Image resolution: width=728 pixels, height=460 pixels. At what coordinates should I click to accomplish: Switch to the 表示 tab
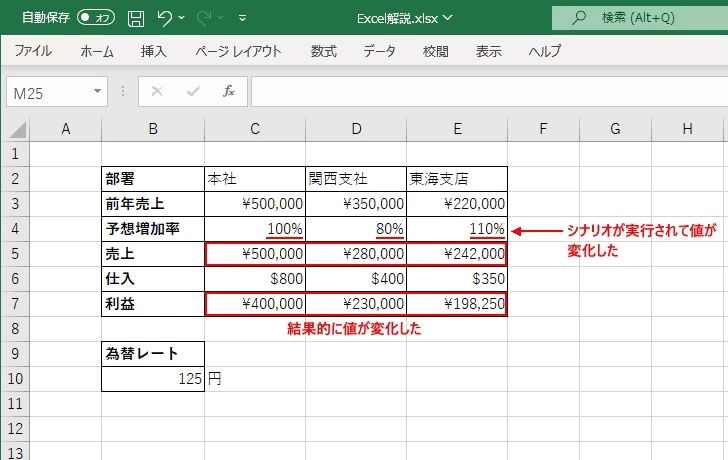pos(488,51)
